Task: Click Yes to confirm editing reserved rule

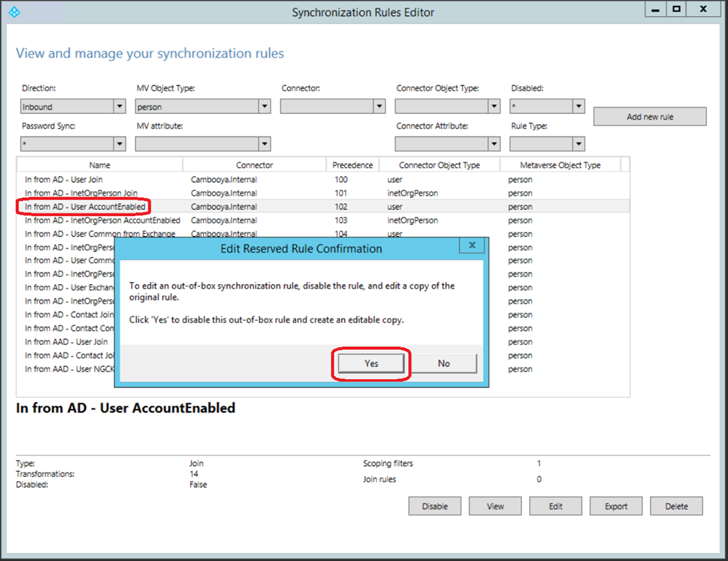Action: click(x=371, y=363)
